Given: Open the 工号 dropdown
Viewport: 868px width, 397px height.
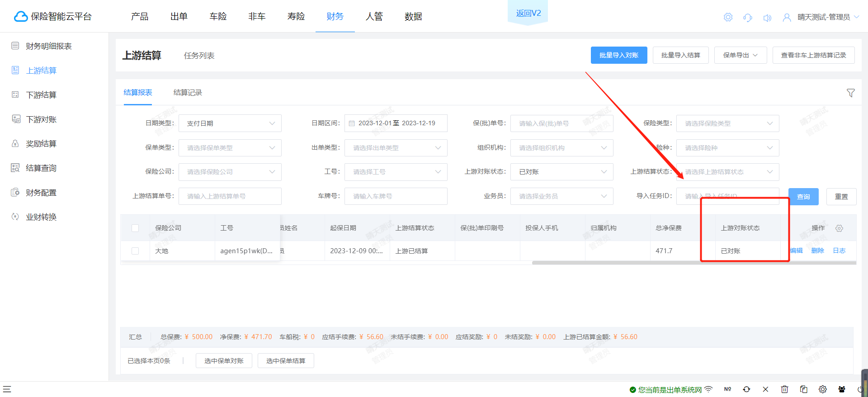Looking at the screenshot, I should pos(396,172).
